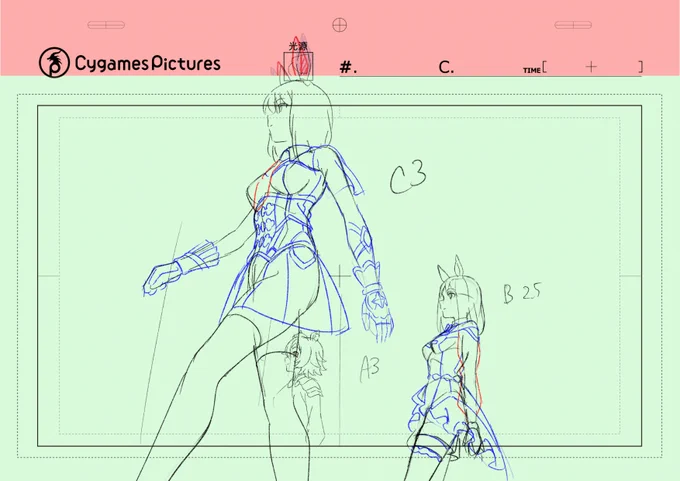Click the center circular registration crosshair
The width and height of the screenshot is (680, 481).
(x=340, y=25)
